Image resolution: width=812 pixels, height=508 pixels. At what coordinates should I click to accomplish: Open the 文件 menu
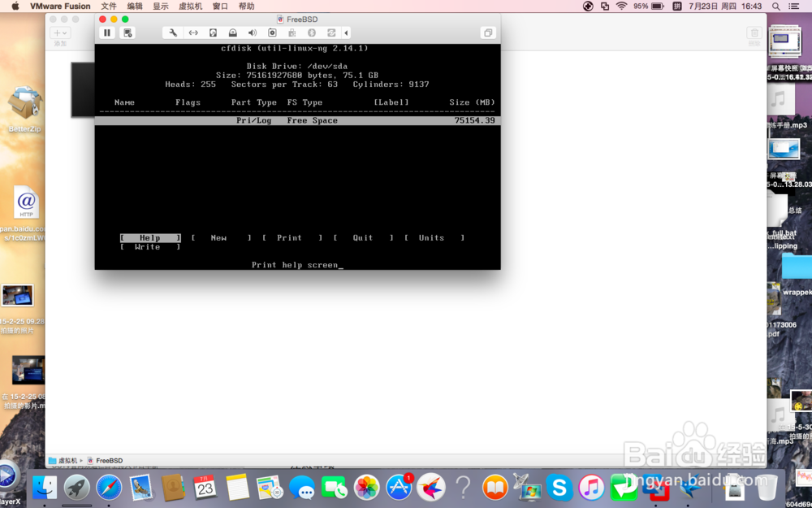click(x=109, y=7)
